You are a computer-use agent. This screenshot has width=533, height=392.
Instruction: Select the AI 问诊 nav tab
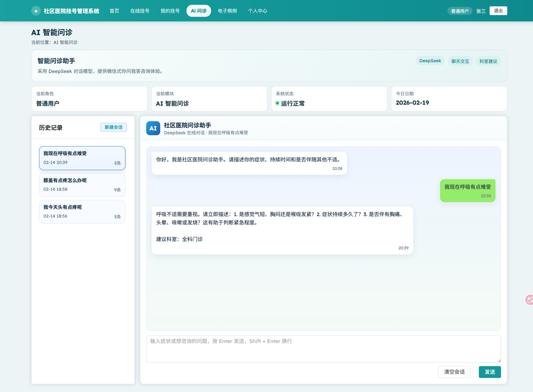tap(198, 11)
